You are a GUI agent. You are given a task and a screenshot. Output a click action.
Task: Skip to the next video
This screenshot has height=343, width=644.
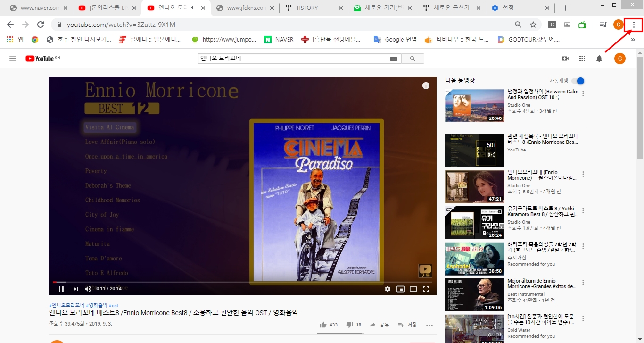(75, 289)
